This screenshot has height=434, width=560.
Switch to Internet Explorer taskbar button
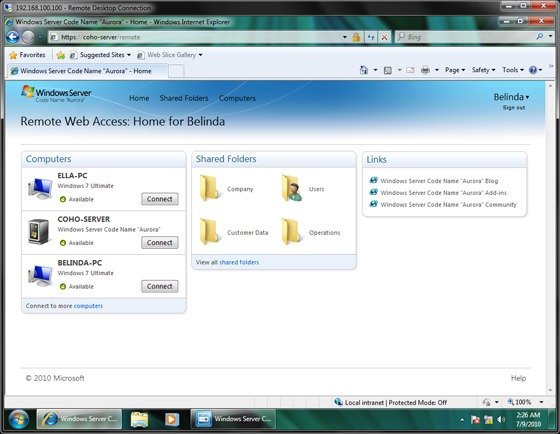pyautogui.click(x=79, y=419)
